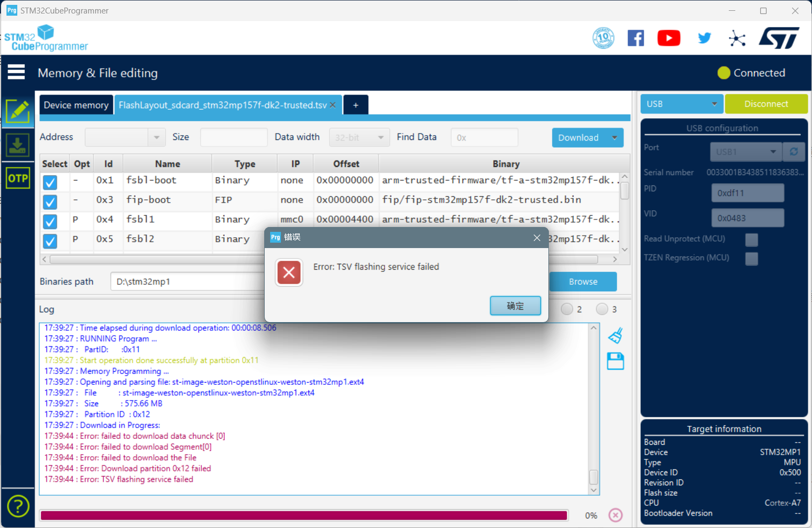Select log verbosity level 2

(567, 309)
